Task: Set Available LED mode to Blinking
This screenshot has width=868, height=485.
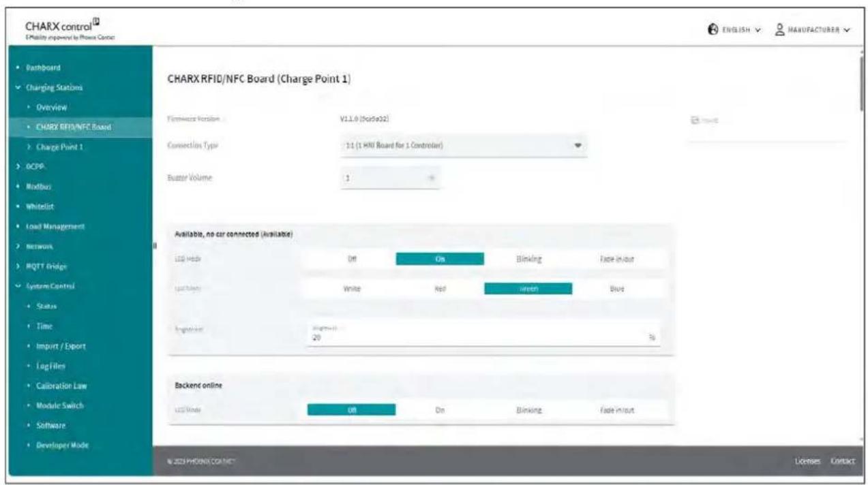Action: click(x=528, y=259)
